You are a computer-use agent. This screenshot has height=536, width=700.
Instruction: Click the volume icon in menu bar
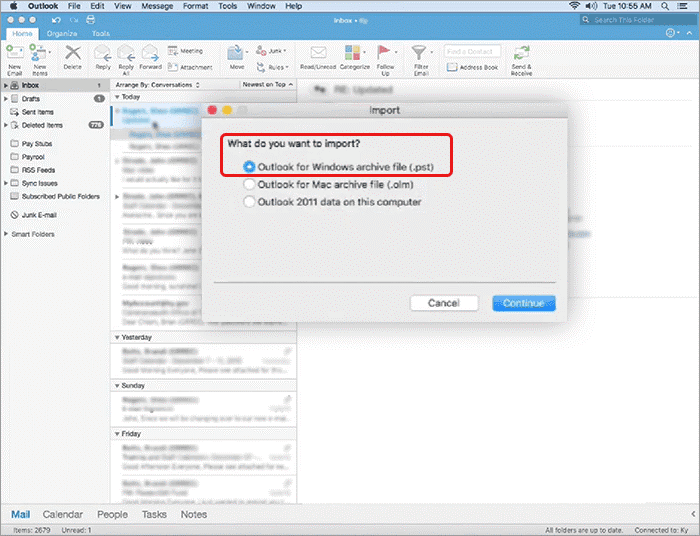[x=592, y=6]
